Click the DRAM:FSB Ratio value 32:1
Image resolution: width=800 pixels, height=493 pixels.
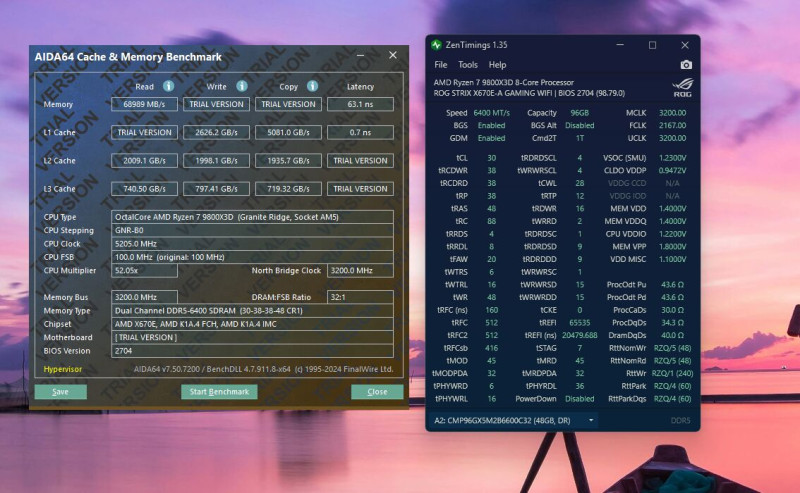[360, 297]
